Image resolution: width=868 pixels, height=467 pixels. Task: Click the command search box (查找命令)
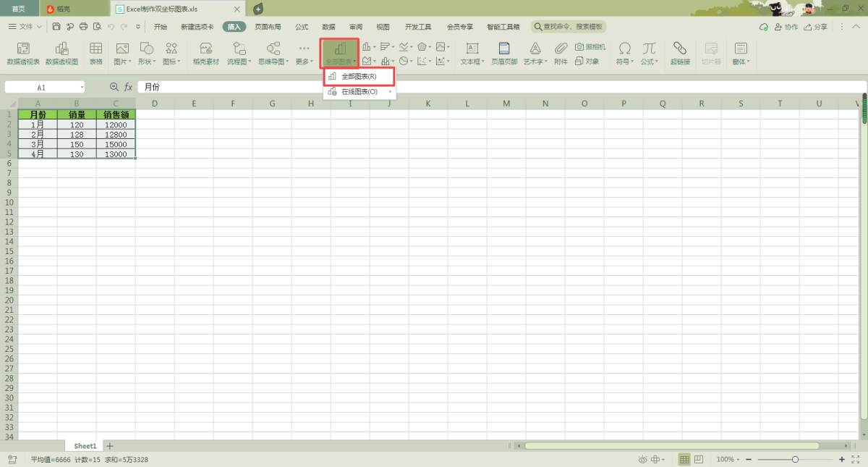coord(570,27)
